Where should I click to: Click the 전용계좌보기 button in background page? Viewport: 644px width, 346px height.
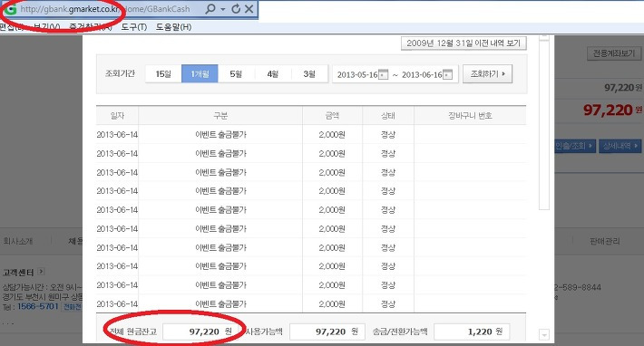[x=614, y=53]
